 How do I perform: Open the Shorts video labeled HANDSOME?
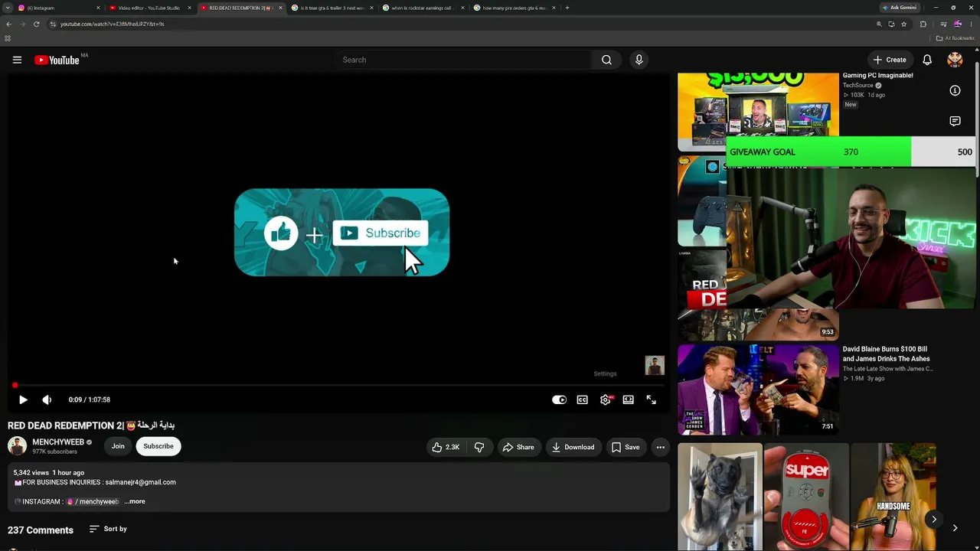coord(893,497)
